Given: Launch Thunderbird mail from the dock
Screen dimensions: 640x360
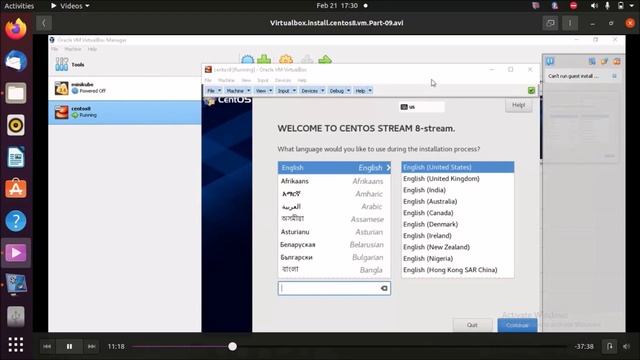Looking at the screenshot, I should pyautogui.click(x=16, y=61).
